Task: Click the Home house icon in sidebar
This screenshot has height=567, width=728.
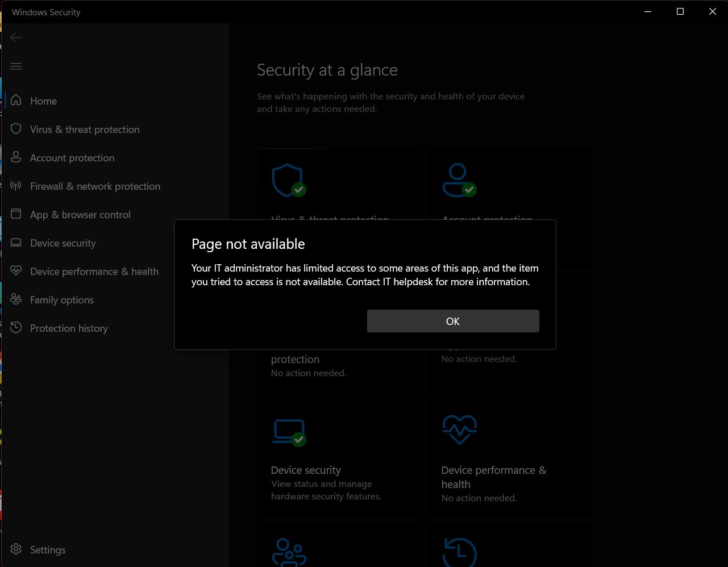Action: 16,101
